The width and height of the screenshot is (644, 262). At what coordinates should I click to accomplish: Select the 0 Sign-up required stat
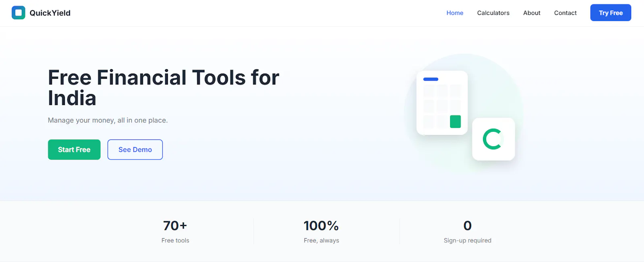tap(467, 232)
